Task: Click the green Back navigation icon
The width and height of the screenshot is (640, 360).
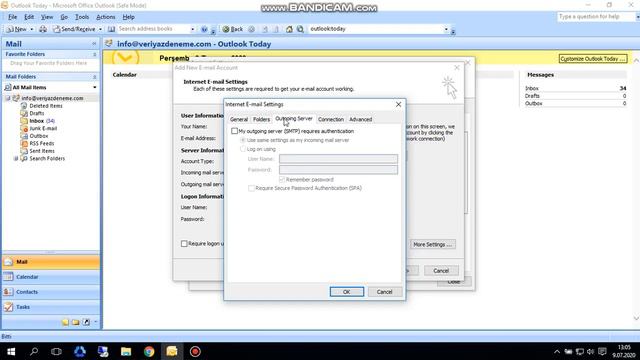Action: coord(232,29)
